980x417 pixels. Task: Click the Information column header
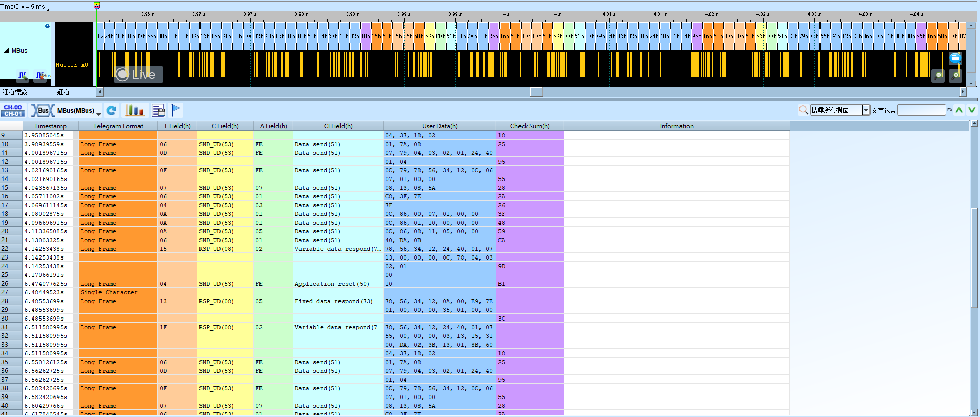point(676,126)
